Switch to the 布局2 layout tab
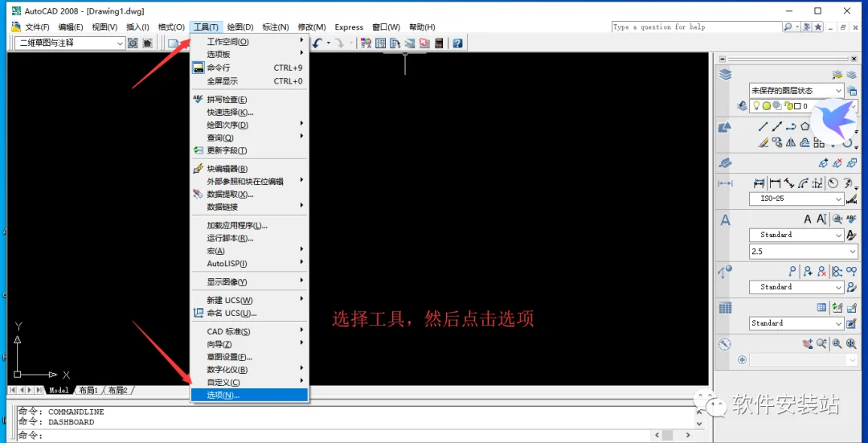Viewport: 868px width, 443px height. [x=117, y=391]
